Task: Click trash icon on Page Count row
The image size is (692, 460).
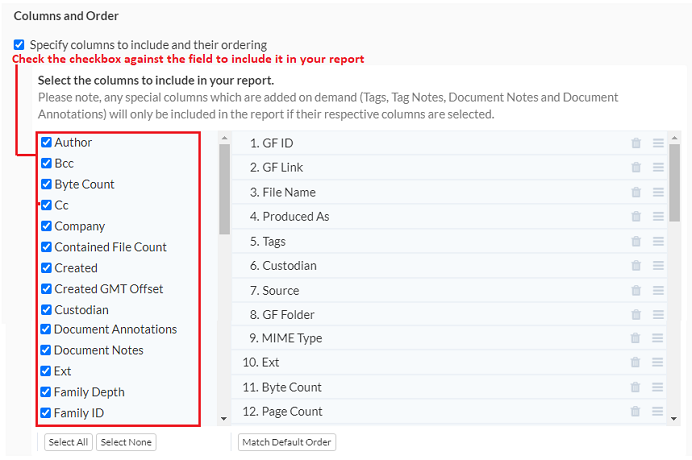Action: pyautogui.click(x=636, y=411)
